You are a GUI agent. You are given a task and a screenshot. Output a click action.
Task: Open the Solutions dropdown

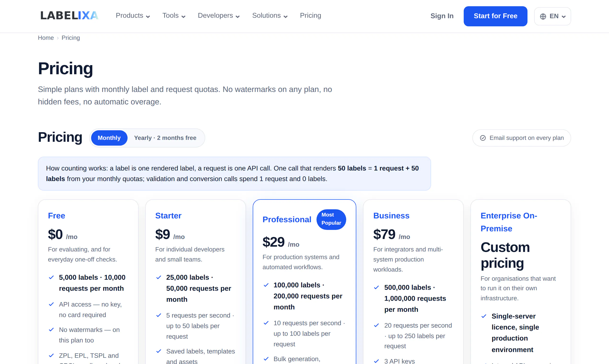click(x=270, y=16)
